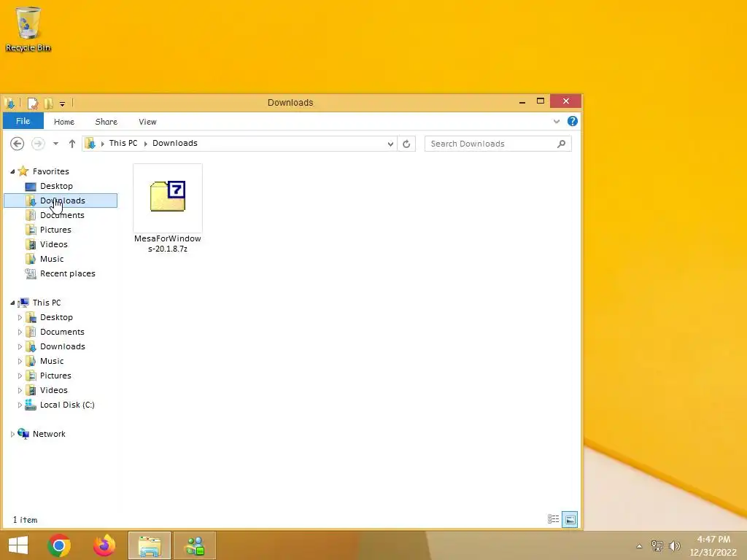Select Documents under Favorites

click(62, 215)
